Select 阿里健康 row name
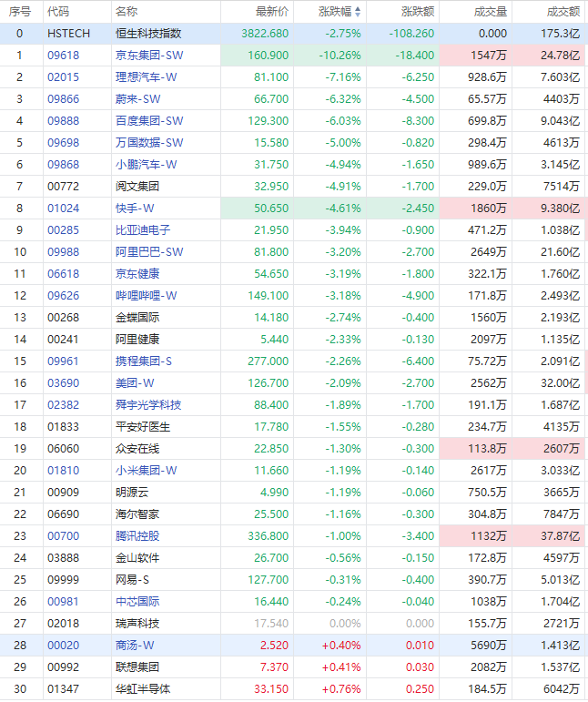 click(x=137, y=340)
